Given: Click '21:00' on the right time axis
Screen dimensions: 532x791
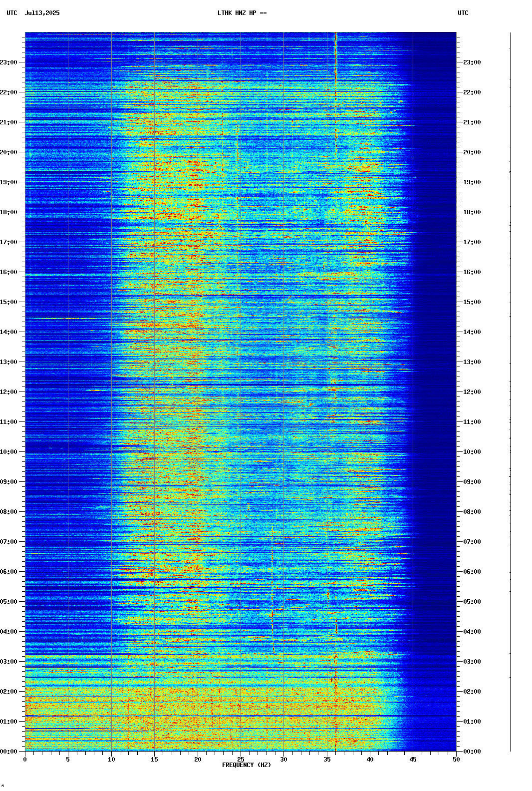Looking at the screenshot, I should tap(472, 122).
